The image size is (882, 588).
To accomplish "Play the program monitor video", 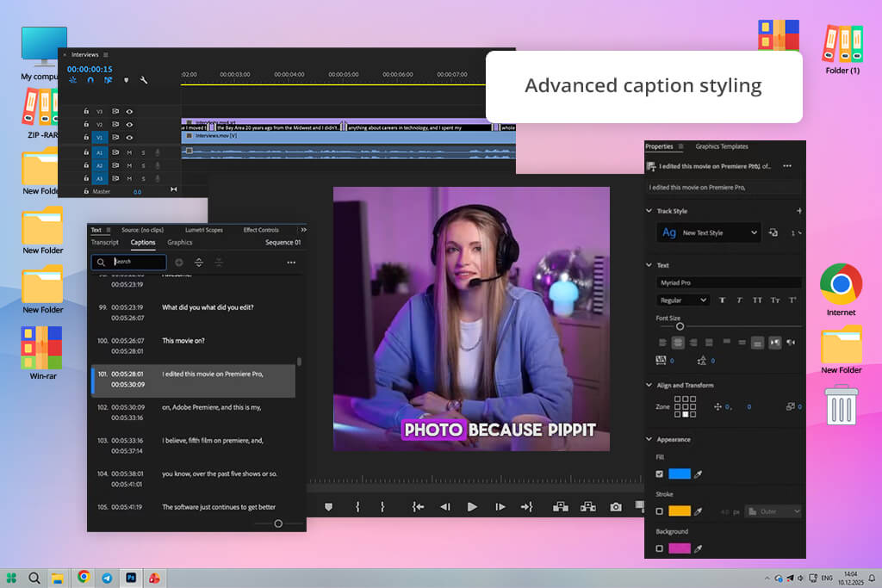I will [472, 506].
